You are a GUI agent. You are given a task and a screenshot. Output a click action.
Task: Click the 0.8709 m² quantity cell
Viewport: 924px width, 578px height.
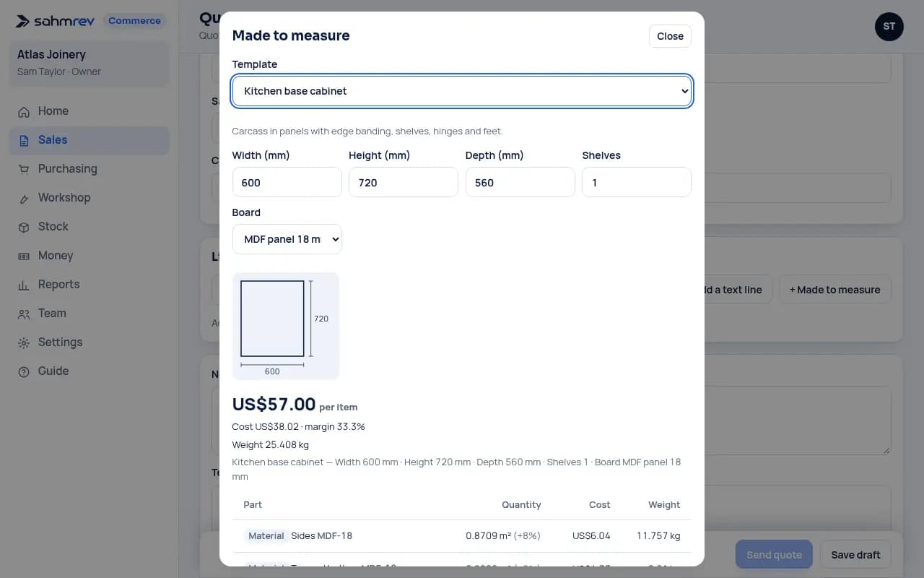coord(503,536)
